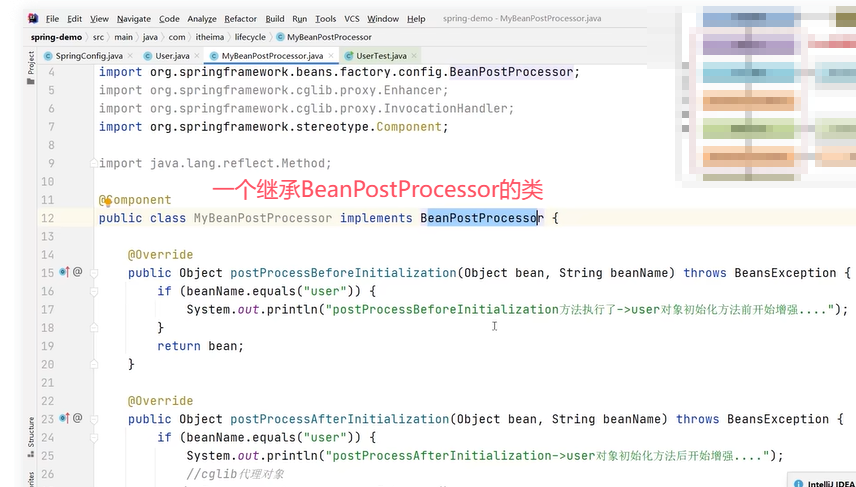856x487 pixels.
Task: Open the Analyze menu
Action: (x=202, y=19)
